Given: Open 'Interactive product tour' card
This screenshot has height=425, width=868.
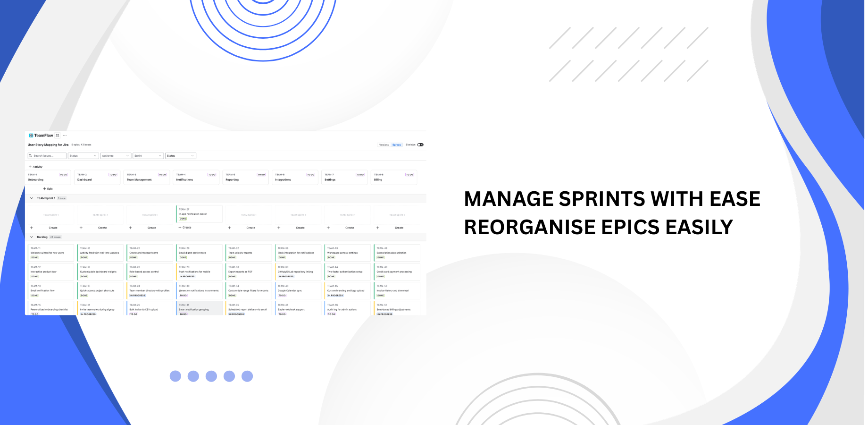Looking at the screenshot, I should [x=51, y=272].
